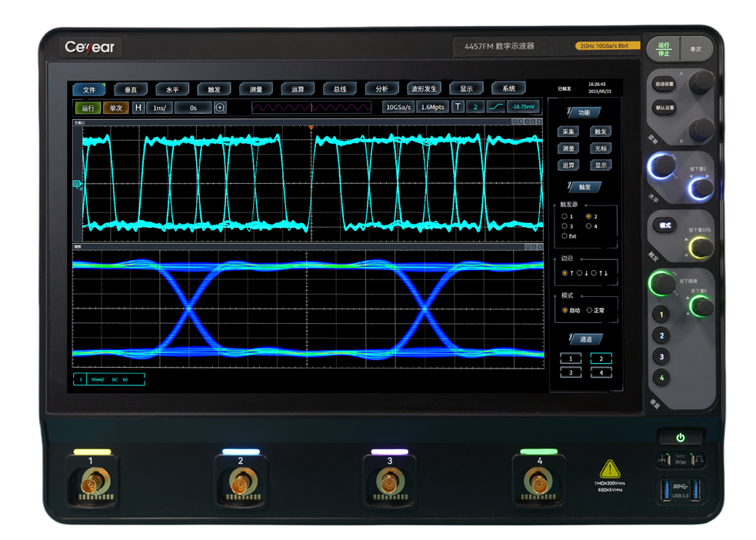756x540 pixels.
Task: Click the orange trigger position marker
Action: coord(311,126)
